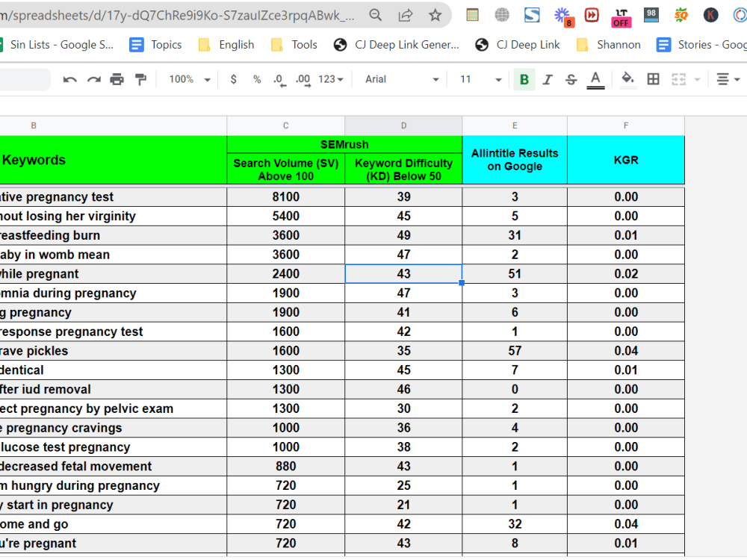
Task: Select the Search Volume cell 8100
Action: [x=286, y=197]
